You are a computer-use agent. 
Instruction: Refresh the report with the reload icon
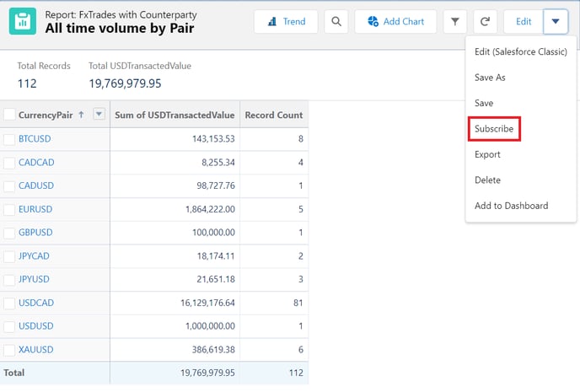[485, 22]
